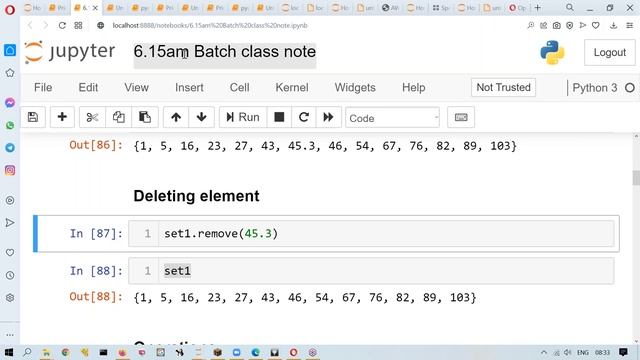
Task: Go back in browser history
Action: (30, 25)
